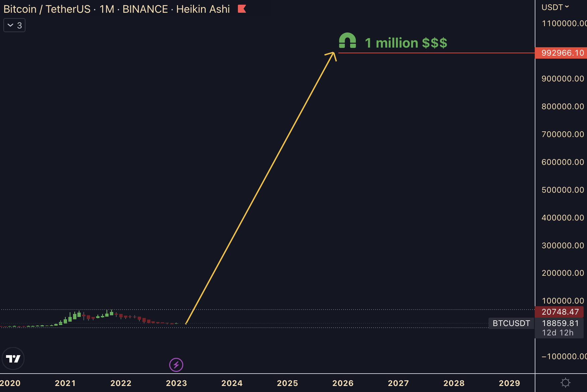The width and height of the screenshot is (587, 392).
Task: Click the BTCUSDT symbol label
Action: click(511, 323)
